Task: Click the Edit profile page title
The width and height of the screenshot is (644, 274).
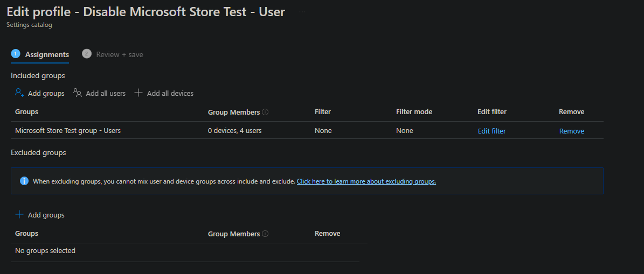Action: tap(146, 11)
